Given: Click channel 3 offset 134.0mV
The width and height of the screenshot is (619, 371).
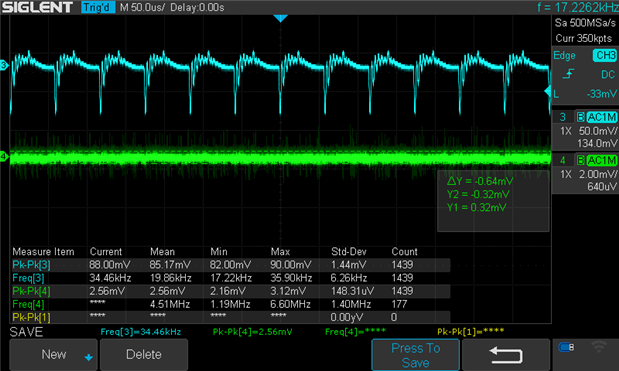Looking at the screenshot, I should [x=597, y=143].
